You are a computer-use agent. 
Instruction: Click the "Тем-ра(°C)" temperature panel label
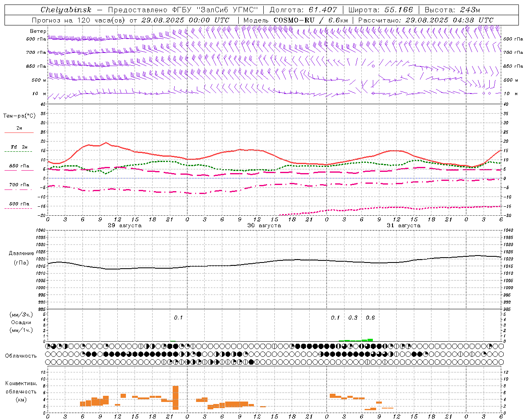pyautogui.click(x=19, y=116)
